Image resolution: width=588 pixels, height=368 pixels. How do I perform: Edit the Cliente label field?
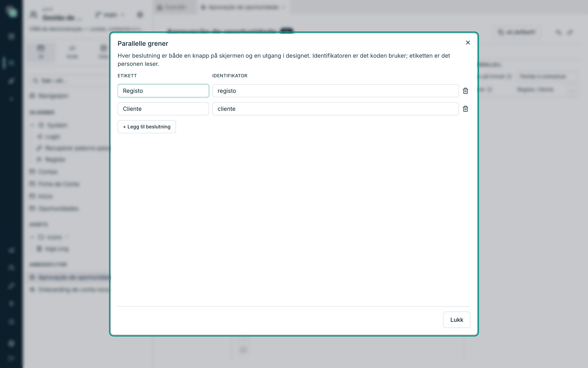pos(163,109)
